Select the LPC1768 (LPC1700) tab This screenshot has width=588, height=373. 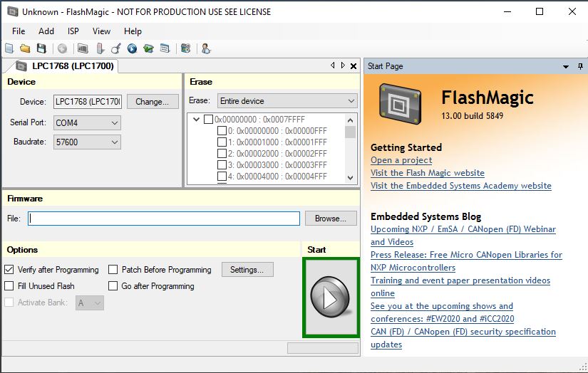[64, 66]
